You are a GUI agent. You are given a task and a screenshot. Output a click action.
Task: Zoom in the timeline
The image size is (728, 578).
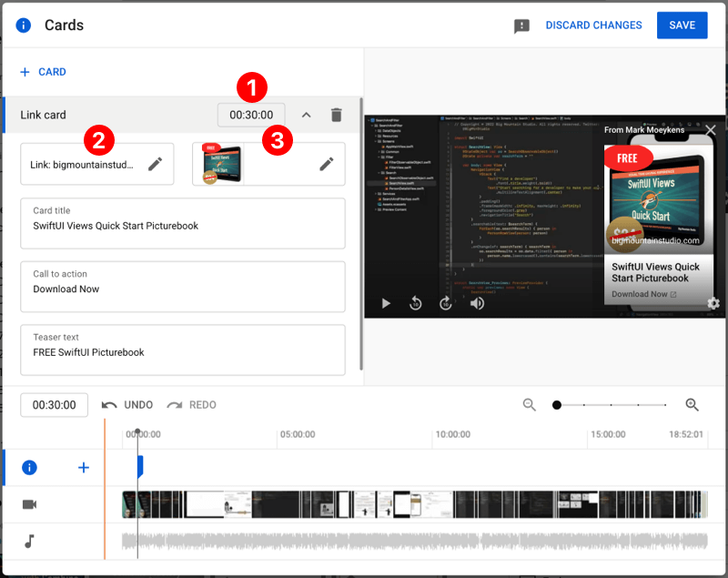(692, 405)
